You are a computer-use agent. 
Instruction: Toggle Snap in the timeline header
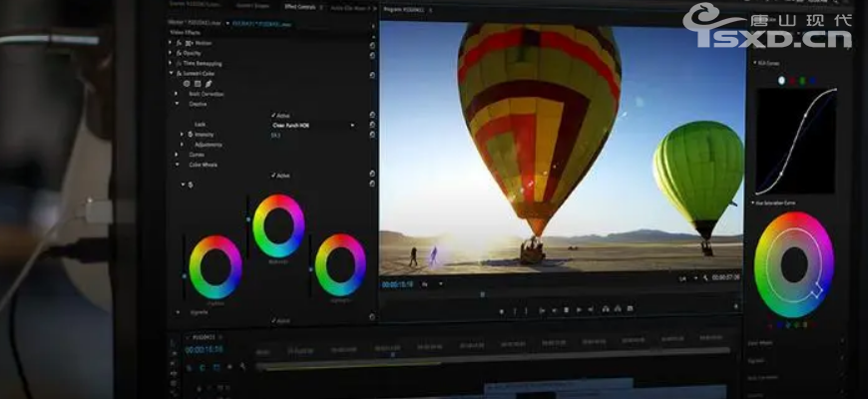[x=203, y=367]
